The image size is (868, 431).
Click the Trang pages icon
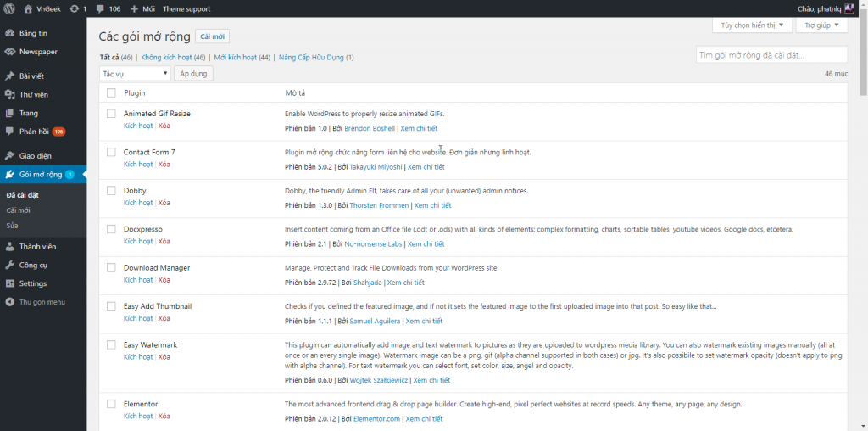point(9,113)
